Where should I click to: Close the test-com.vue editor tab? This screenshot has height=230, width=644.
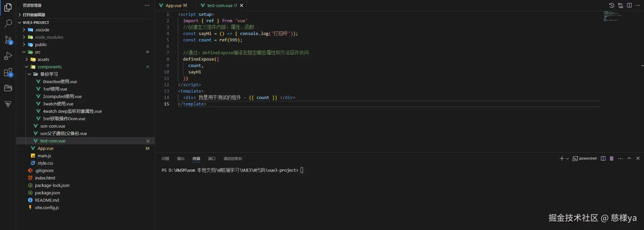(x=241, y=5)
